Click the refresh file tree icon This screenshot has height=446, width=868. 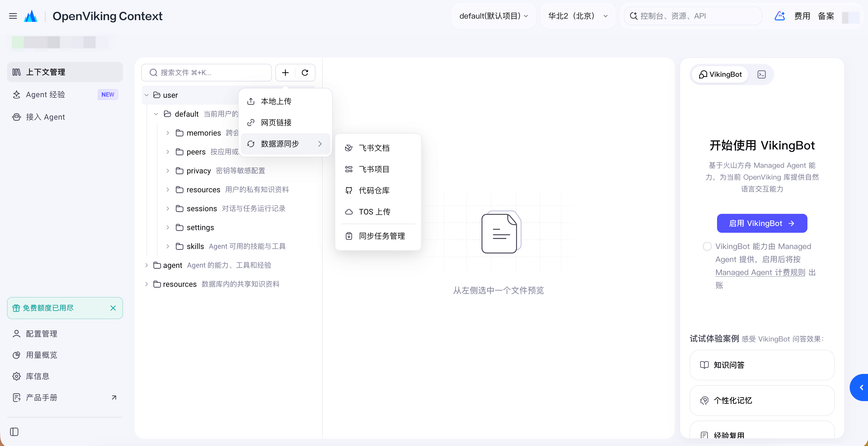click(305, 72)
